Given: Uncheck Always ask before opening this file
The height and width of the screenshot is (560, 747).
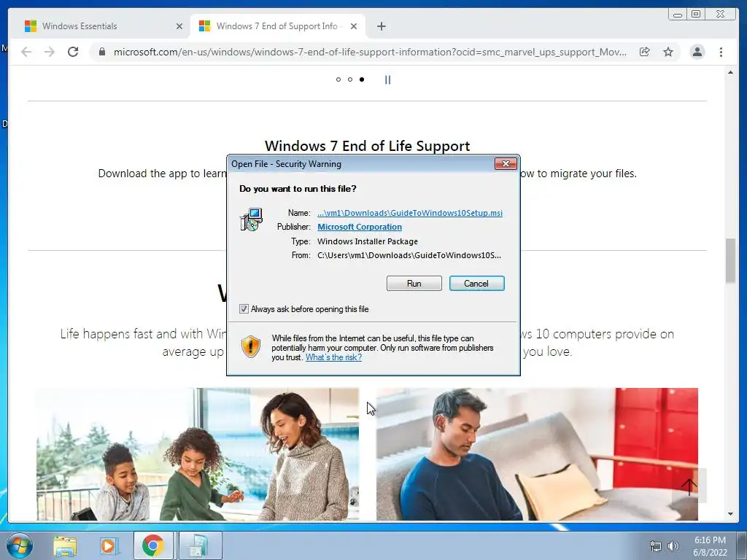Looking at the screenshot, I should pos(244,308).
